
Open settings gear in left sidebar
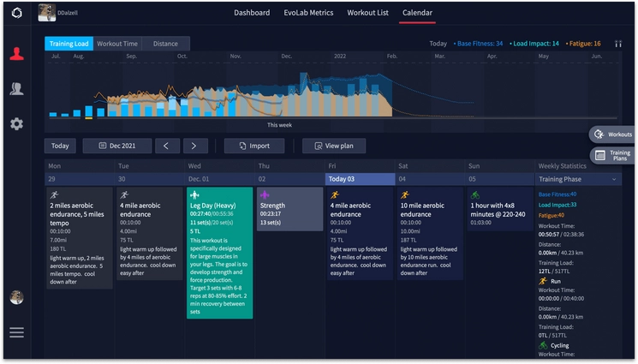(16, 124)
